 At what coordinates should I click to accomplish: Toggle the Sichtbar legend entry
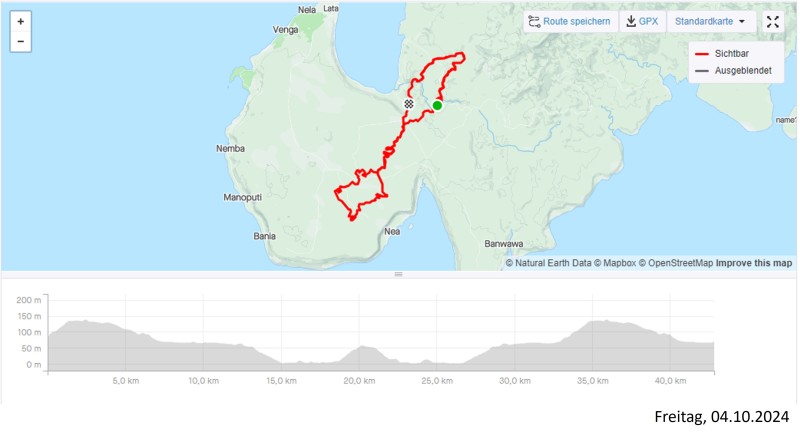722,54
